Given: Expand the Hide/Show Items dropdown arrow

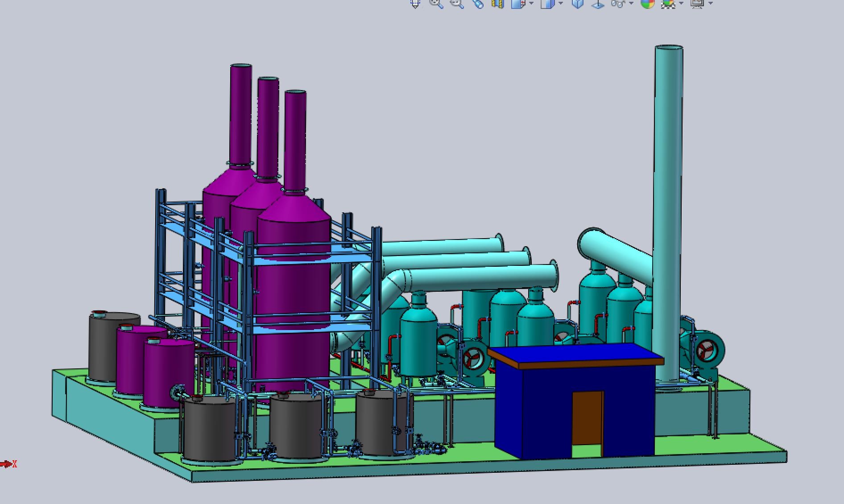Looking at the screenshot, I should (x=631, y=4).
